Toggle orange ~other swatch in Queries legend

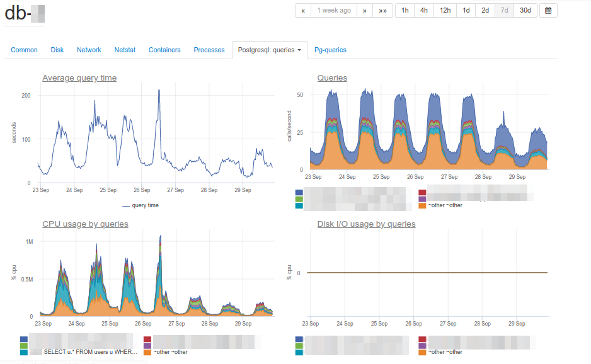pos(422,205)
